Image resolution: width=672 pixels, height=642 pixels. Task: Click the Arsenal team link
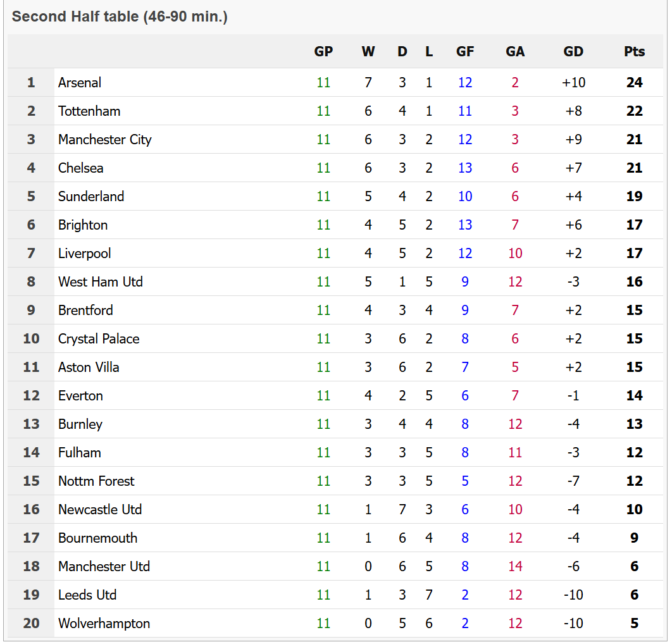click(80, 83)
